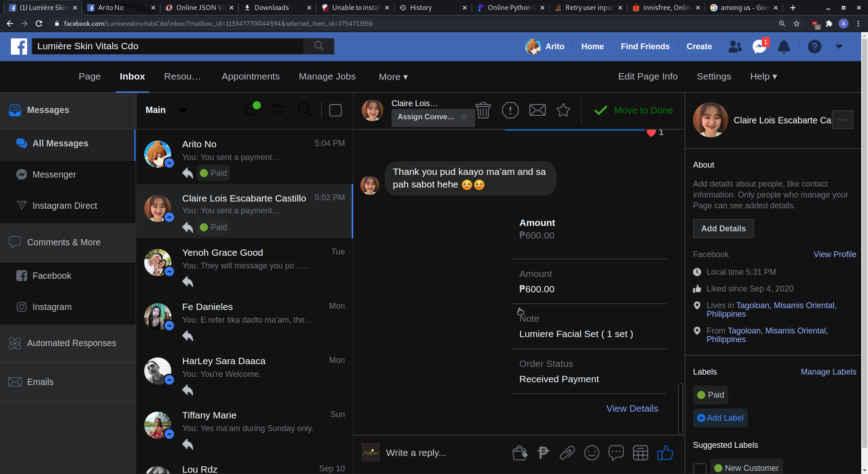Open the Quick Help question mark icon
The width and height of the screenshot is (868, 474).
click(x=815, y=47)
